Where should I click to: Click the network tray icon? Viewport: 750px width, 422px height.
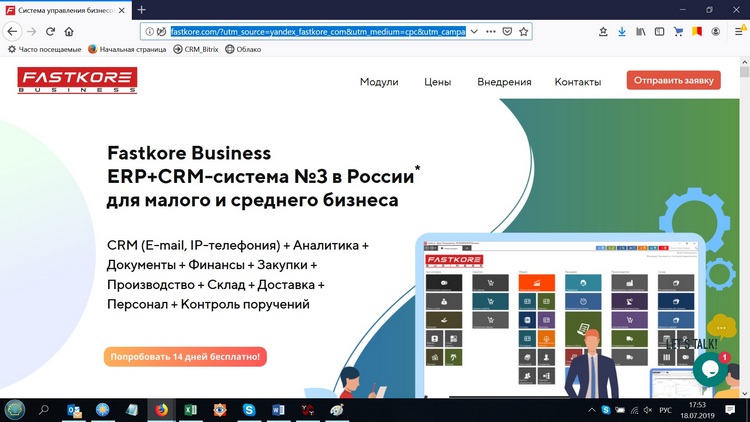(x=634, y=410)
